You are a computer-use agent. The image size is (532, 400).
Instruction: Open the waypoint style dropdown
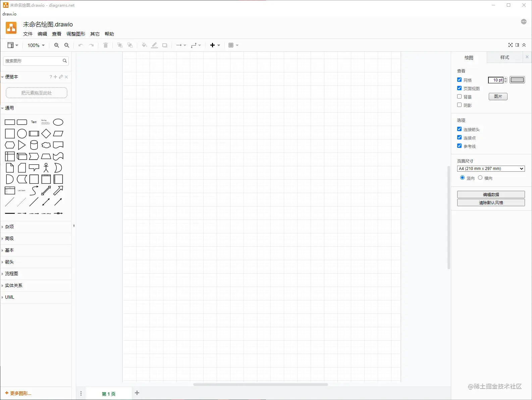coord(196,45)
